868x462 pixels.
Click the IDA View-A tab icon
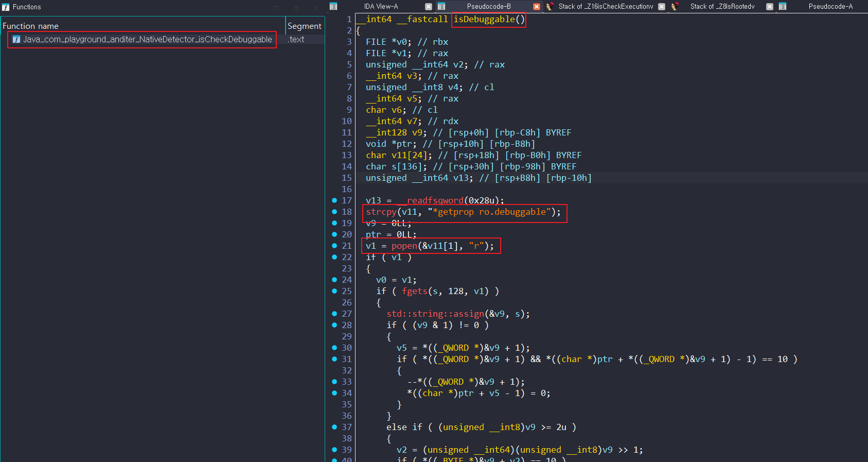pyautogui.click(x=333, y=7)
